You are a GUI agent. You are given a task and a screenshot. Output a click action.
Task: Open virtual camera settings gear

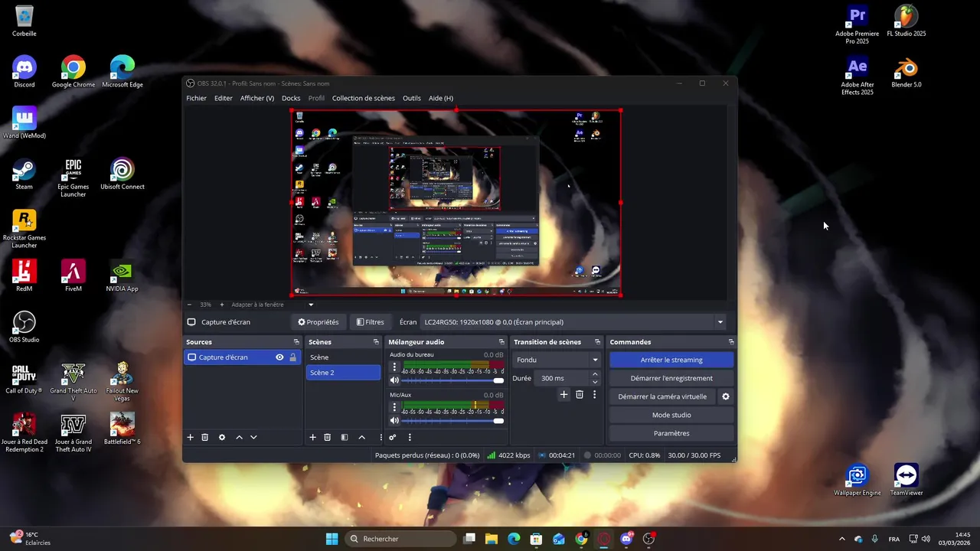(x=726, y=396)
